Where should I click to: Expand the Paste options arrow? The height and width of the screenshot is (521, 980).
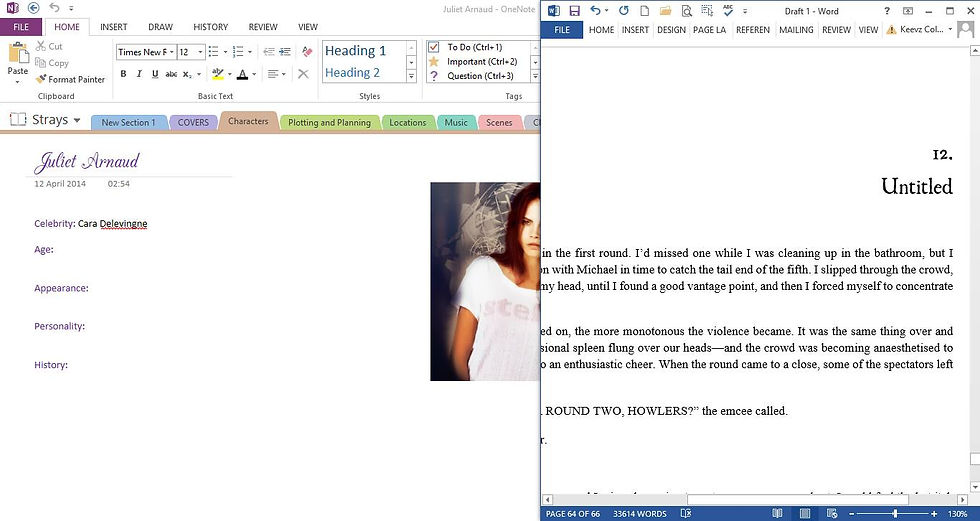coord(18,82)
